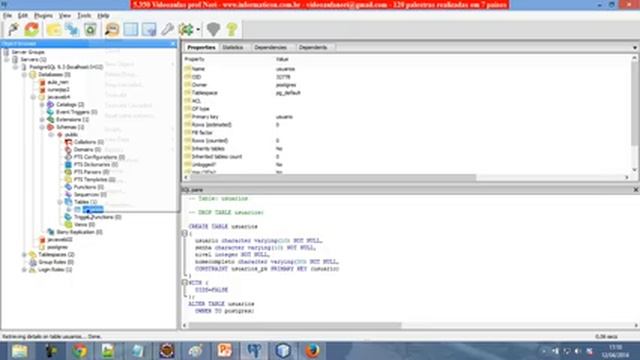640x360 pixels.
Task: Select the Views node icon
Action: point(69,224)
